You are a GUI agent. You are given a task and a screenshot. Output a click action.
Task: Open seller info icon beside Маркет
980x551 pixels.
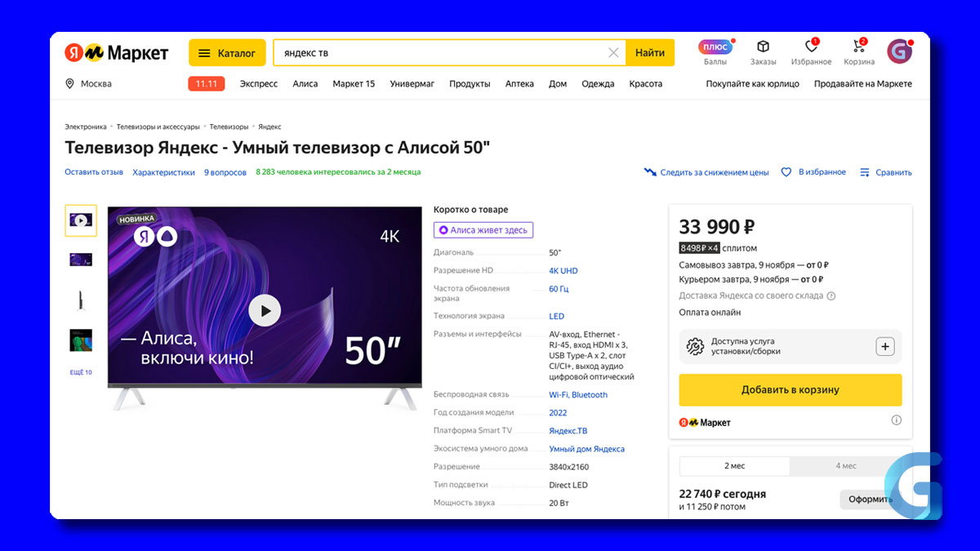point(896,420)
